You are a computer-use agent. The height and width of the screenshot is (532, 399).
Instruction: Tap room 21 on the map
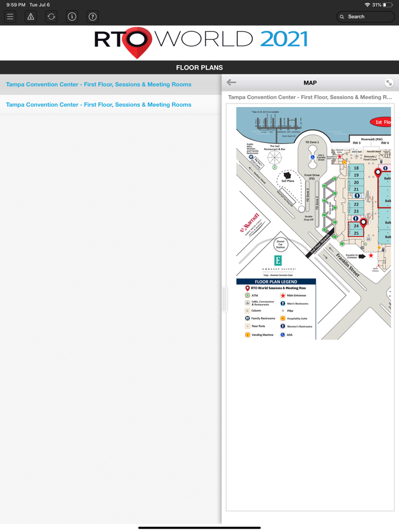pyautogui.click(x=356, y=189)
